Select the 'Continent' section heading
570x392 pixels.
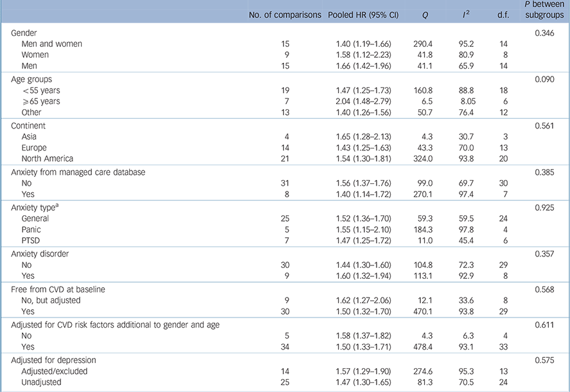pos(29,125)
